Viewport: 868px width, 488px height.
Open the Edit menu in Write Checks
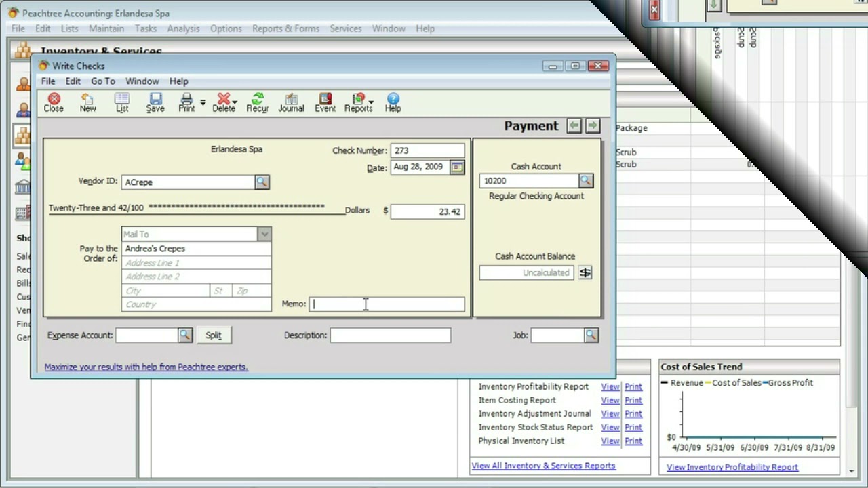(73, 81)
